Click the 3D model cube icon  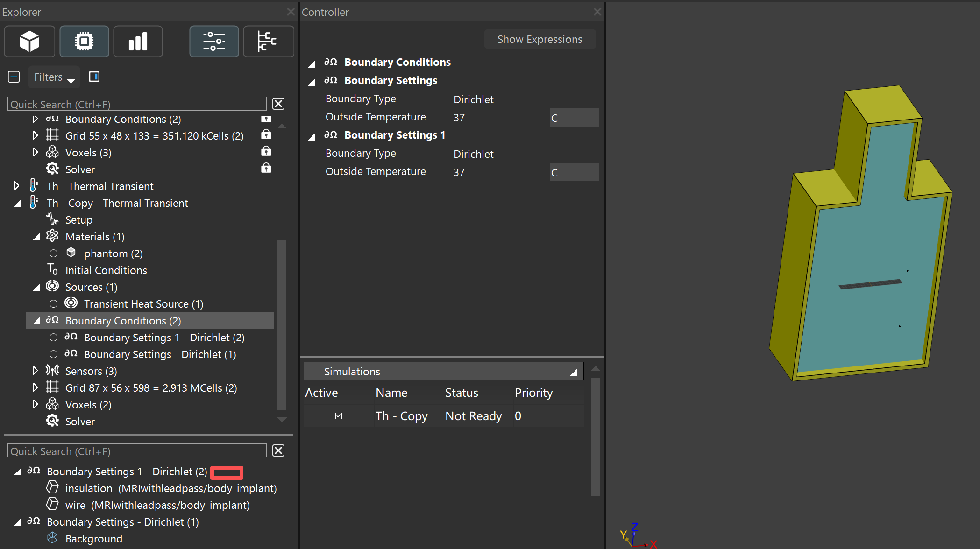coord(29,42)
